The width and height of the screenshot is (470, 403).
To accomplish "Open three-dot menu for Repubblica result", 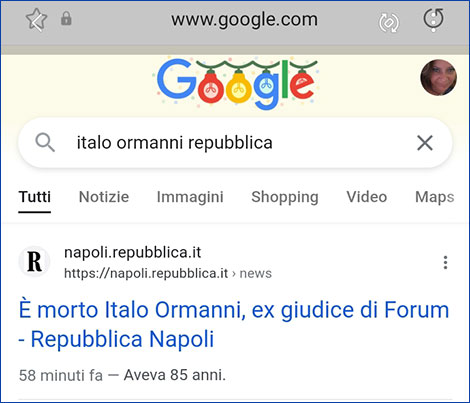I will (x=445, y=263).
